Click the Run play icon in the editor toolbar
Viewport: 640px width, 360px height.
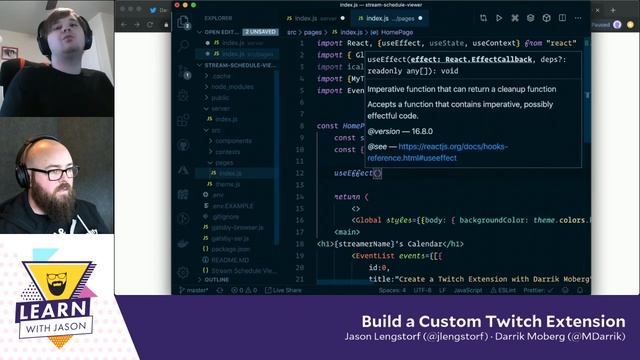pyautogui.click(x=499, y=18)
